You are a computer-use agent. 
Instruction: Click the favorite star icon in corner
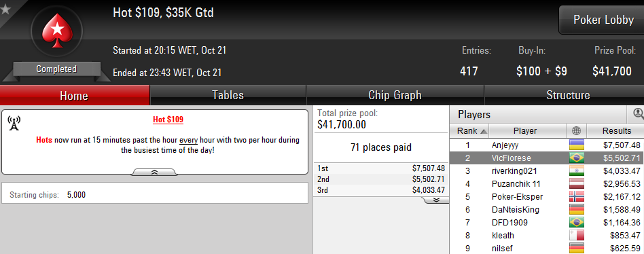point(5,9)
